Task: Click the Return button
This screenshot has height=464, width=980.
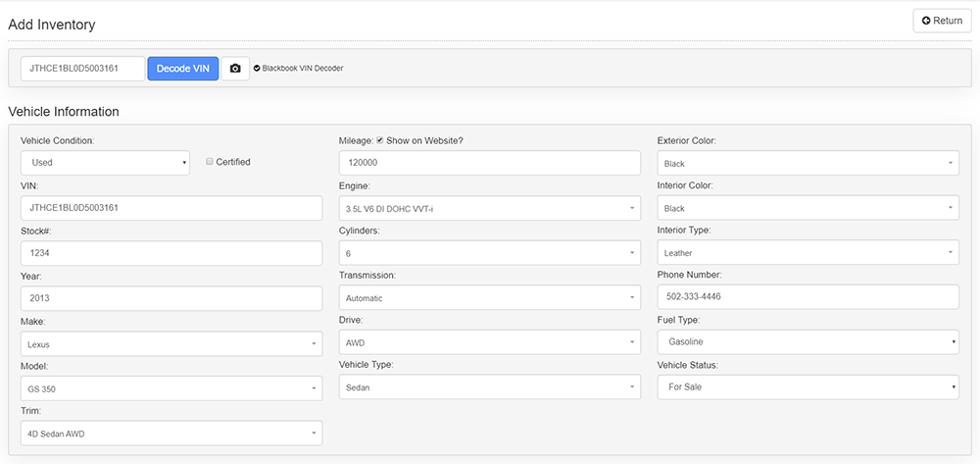Action: click(942, 21)
